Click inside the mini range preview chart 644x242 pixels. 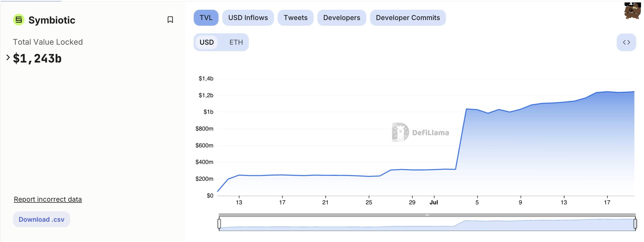(x=427, y=224)
